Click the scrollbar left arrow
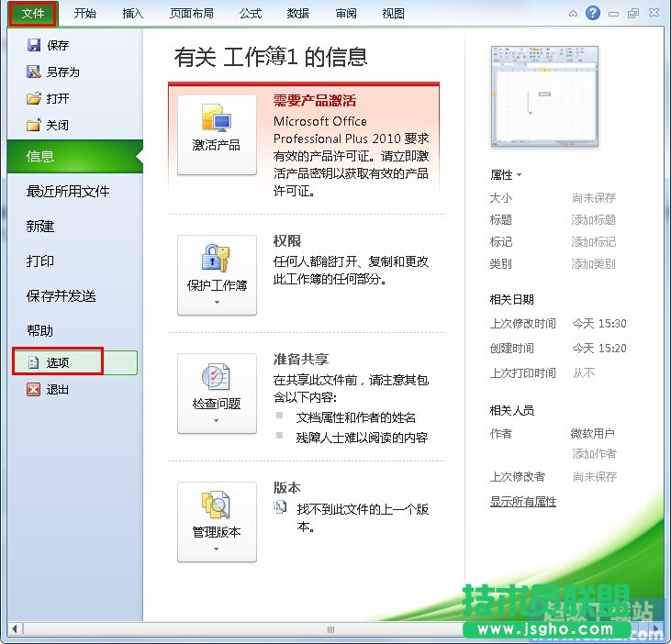This screenshot has height=644, width=671. pyautogui.click(x=15, y=629)
